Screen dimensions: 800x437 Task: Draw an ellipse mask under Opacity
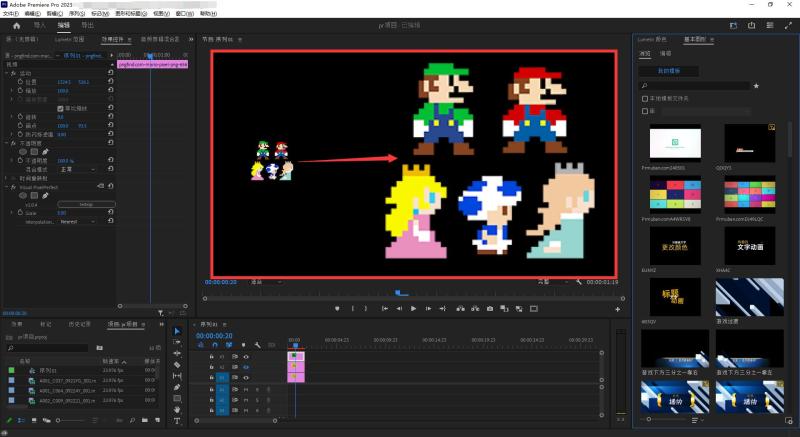(23, 151)
